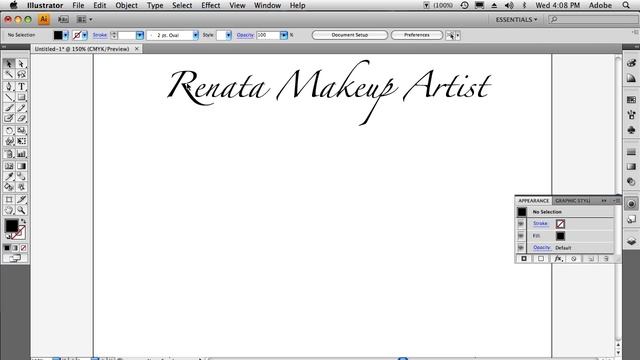
Task: Select the Hand tool
Action: pyautogui.click(x=9, y=211)
